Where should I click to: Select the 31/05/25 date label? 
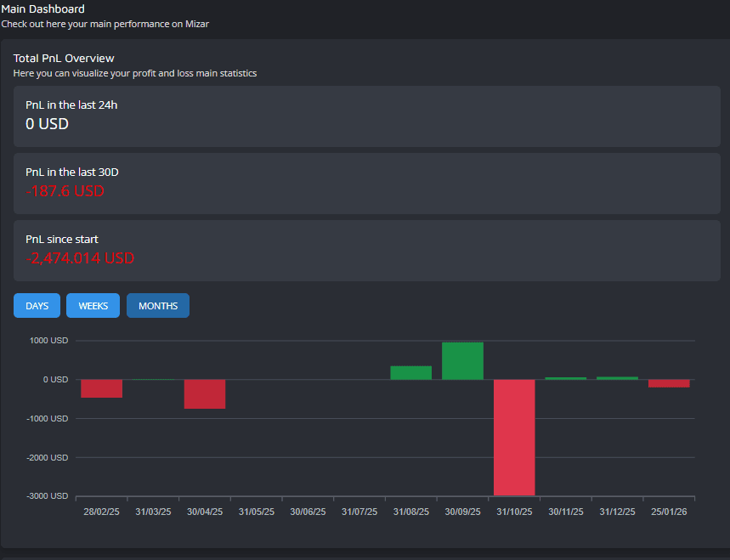(x=256, y=512)
